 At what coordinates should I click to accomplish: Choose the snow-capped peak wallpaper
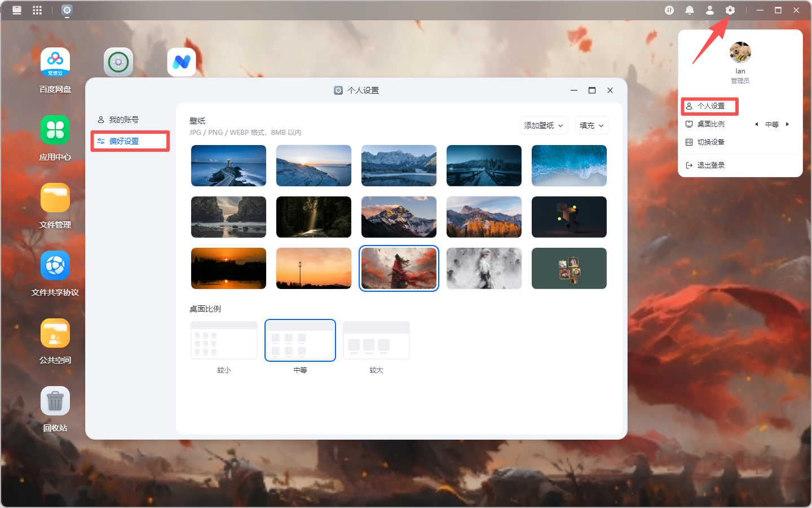coord(399,217)
